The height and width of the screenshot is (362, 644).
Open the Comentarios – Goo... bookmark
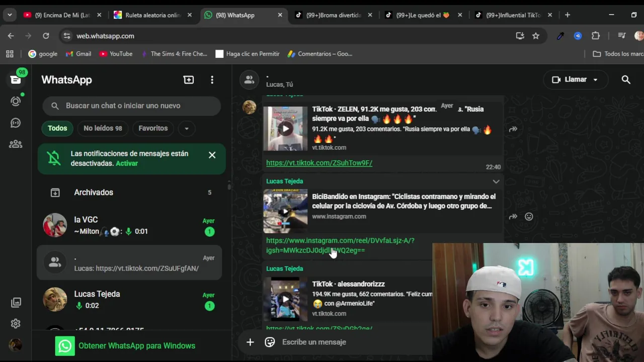pyautogui.click(x=319, y=54)
